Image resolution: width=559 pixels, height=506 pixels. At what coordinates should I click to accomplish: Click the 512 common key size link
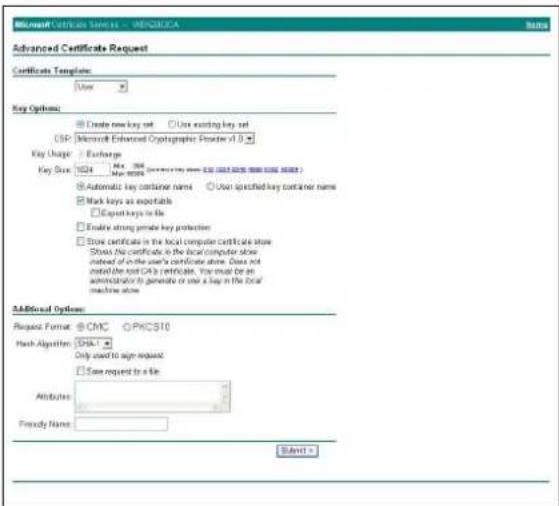[208, 170]
